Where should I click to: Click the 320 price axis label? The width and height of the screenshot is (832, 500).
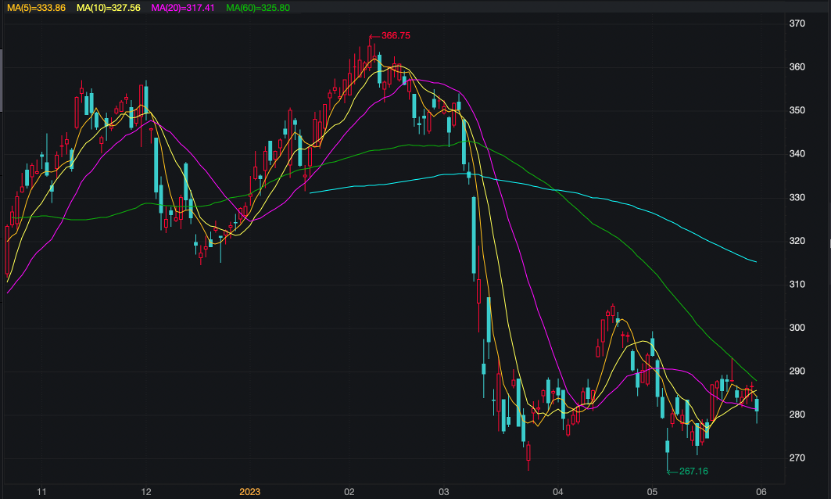point(796,241)
